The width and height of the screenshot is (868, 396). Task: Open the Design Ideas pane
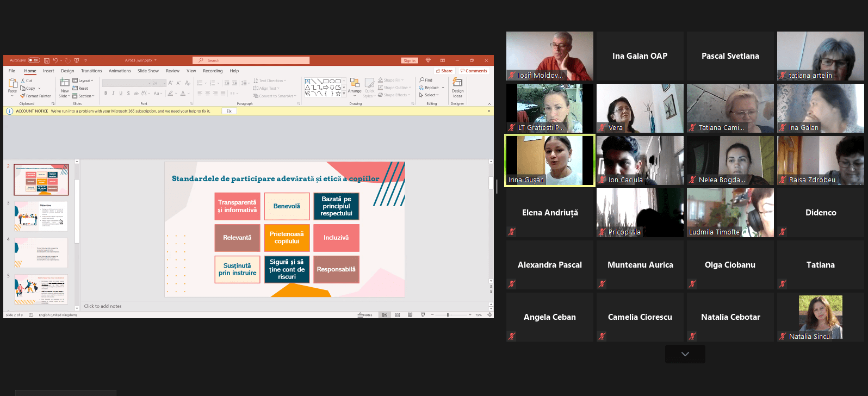457,88
